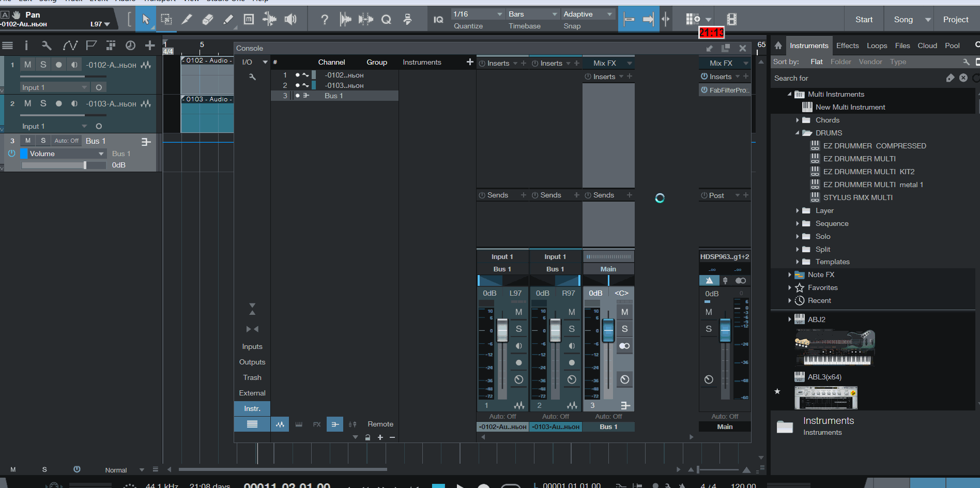The height and width of the screenshot is (488, 980).
Task: Go to browser home icon
Action: click(x=778, y=45)
